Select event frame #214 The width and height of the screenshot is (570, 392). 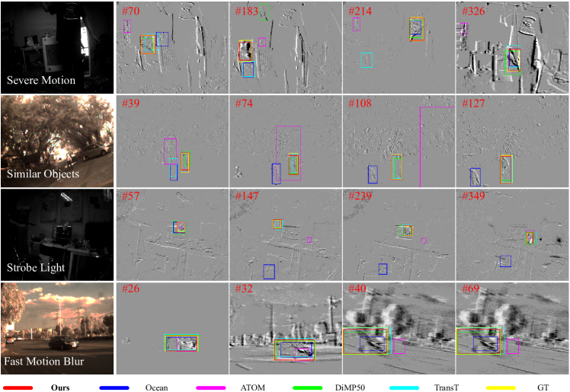click(399, 47)
